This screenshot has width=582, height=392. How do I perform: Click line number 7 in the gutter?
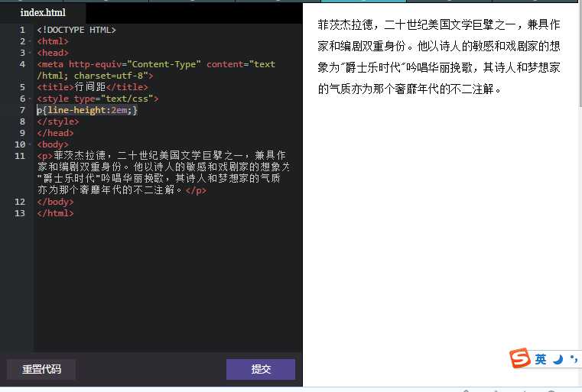click(x=22, y=110)
